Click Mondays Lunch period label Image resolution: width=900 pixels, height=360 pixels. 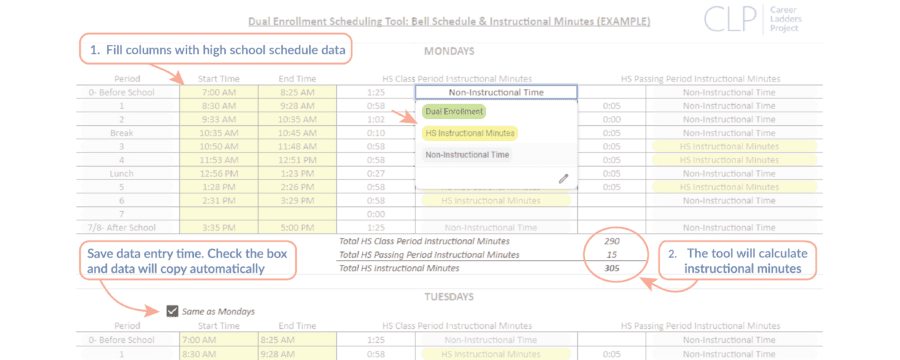122,173
